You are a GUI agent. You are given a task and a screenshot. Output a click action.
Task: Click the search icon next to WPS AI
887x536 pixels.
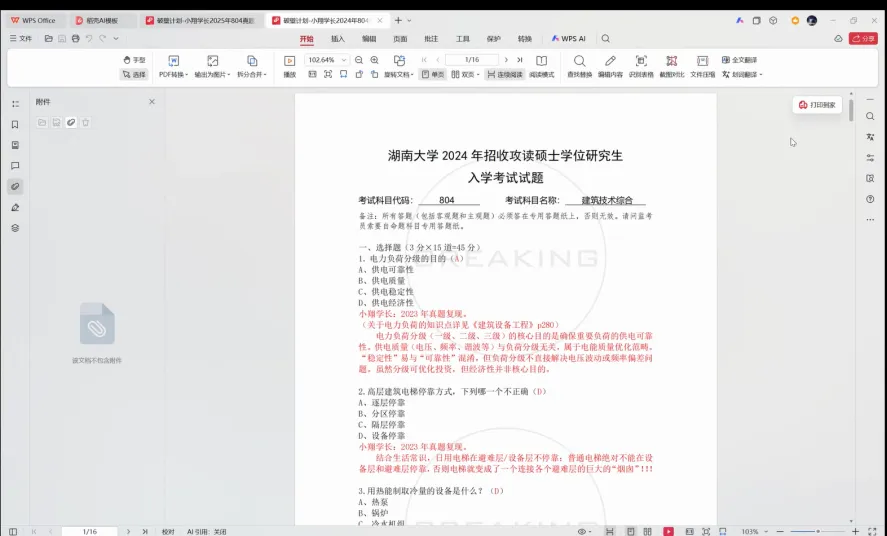point(605,39)
